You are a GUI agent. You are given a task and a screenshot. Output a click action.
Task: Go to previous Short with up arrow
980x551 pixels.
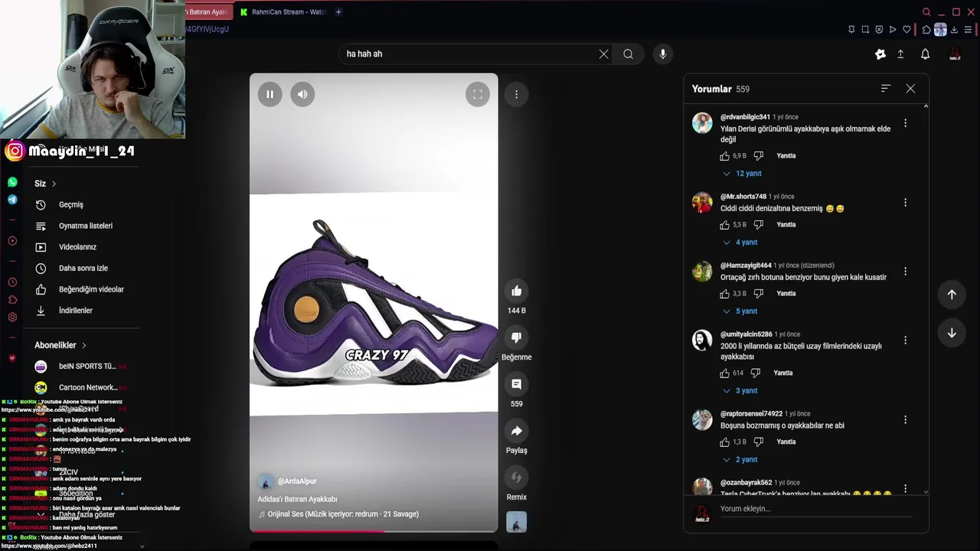pyautogui.click(x=952, y=294)
